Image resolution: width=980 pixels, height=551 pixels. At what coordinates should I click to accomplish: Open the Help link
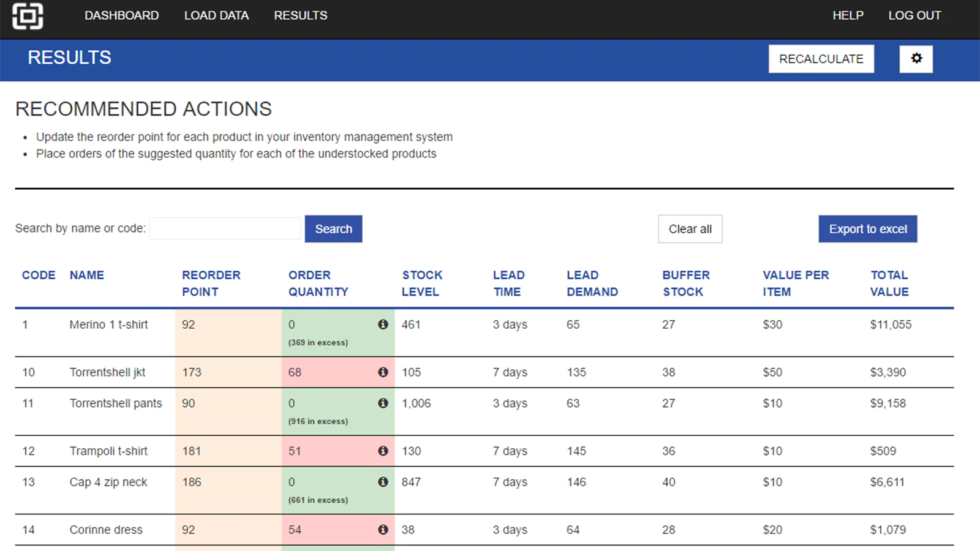847,16
